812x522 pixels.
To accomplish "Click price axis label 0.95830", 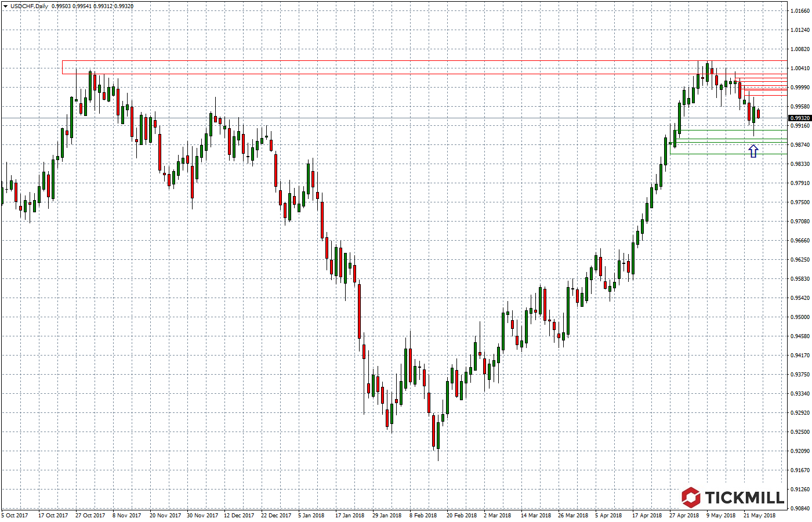I will click(x=800, y=279).
